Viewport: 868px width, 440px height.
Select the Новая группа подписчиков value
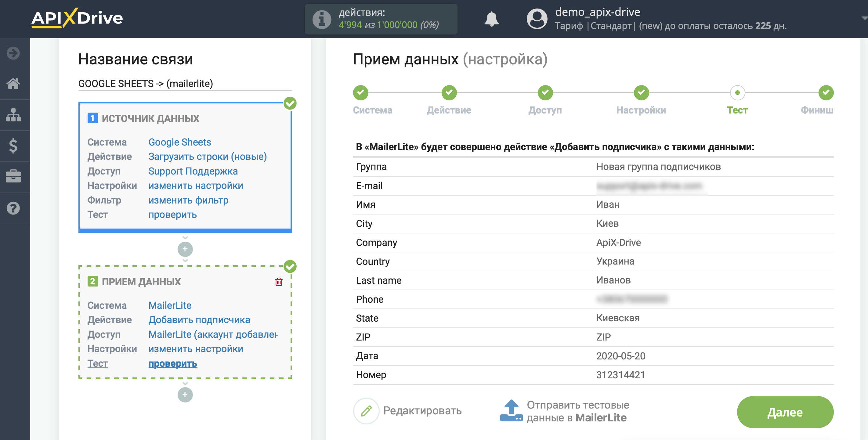658,166
